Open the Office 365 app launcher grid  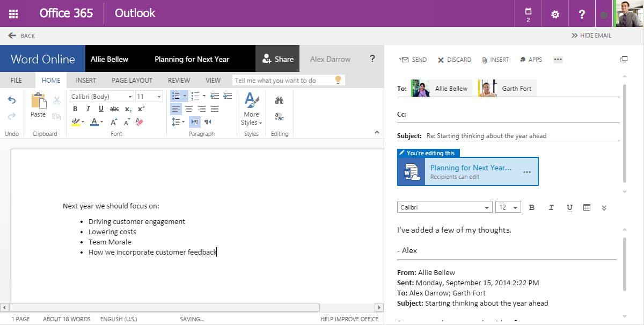coord(13,13)
